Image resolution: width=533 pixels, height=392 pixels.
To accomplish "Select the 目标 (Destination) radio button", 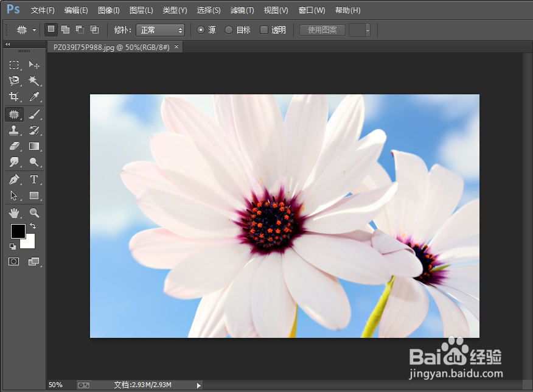I will 229,30.
